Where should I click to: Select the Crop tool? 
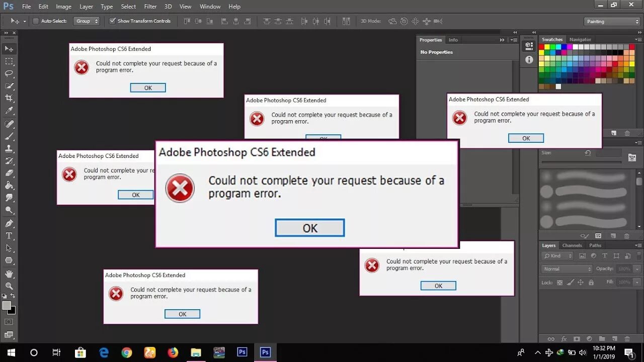click(9, 99)
